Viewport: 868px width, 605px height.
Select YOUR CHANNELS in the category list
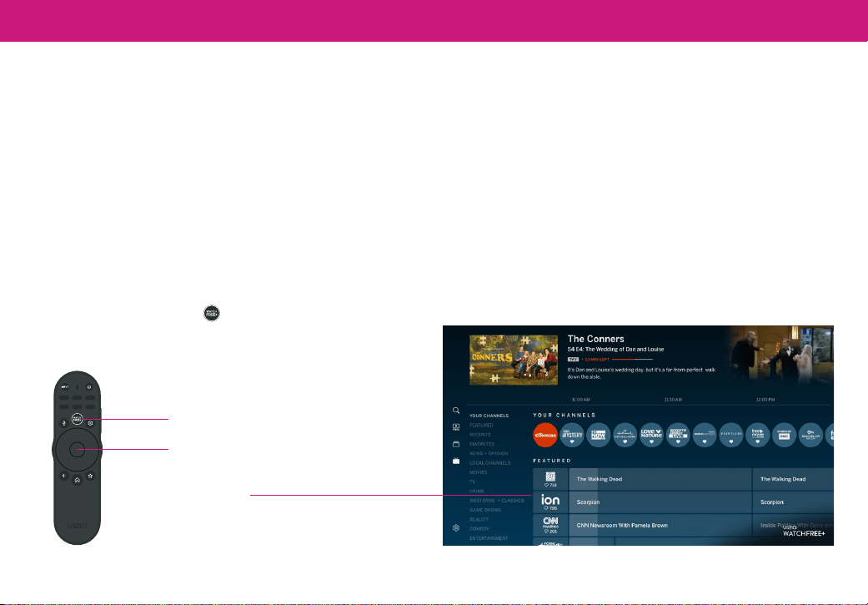[489, 416]
